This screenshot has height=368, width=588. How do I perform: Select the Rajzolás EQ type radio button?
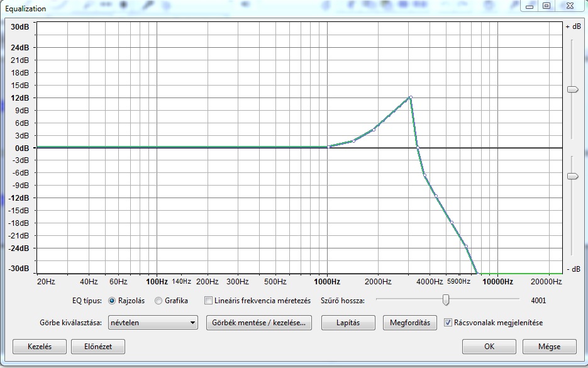coord(113,301)
